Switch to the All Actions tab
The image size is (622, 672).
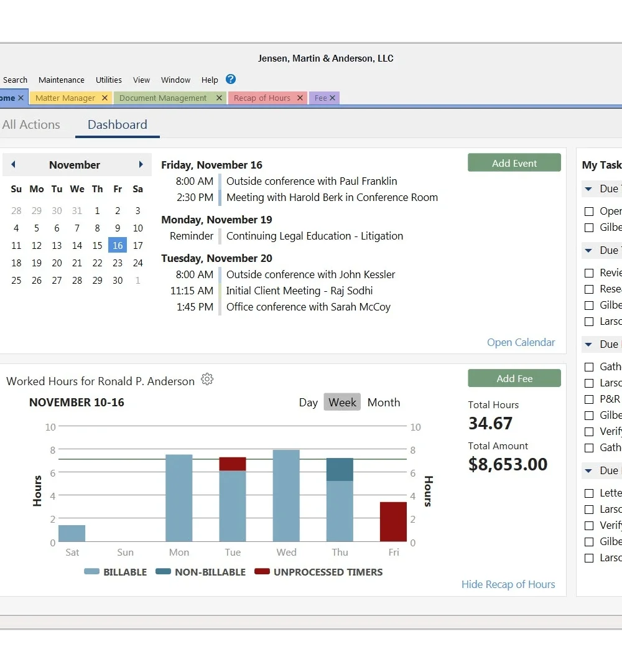(31, 124)
